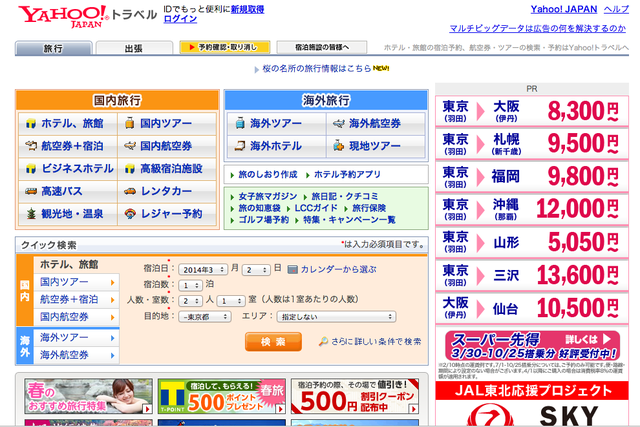Image resolution: width=640 pixels, height=427 pixels.
Task: Open the ヘルプ link
Action: tap(616, 9)
